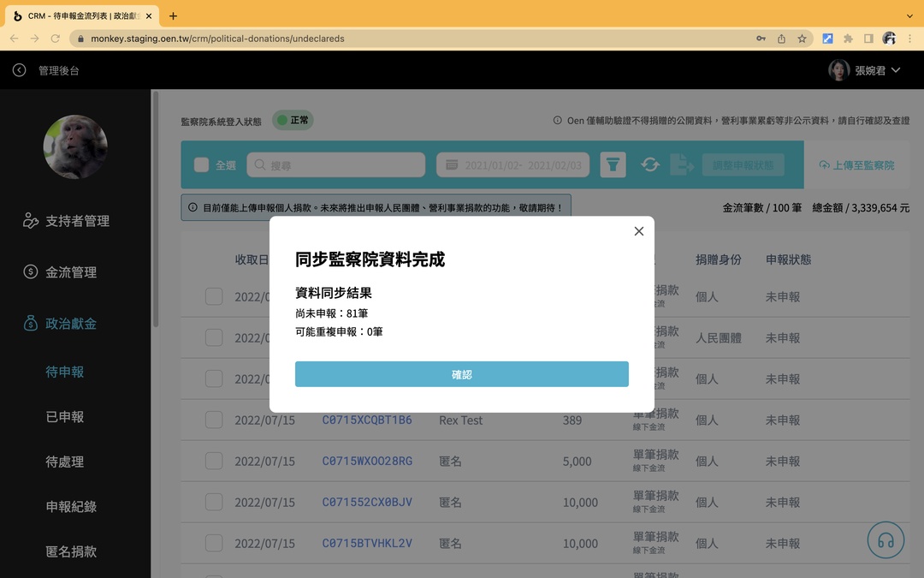924x578 pixels.
Task: Select the filter icon in the toolbar
Action: tap(613, 164)
